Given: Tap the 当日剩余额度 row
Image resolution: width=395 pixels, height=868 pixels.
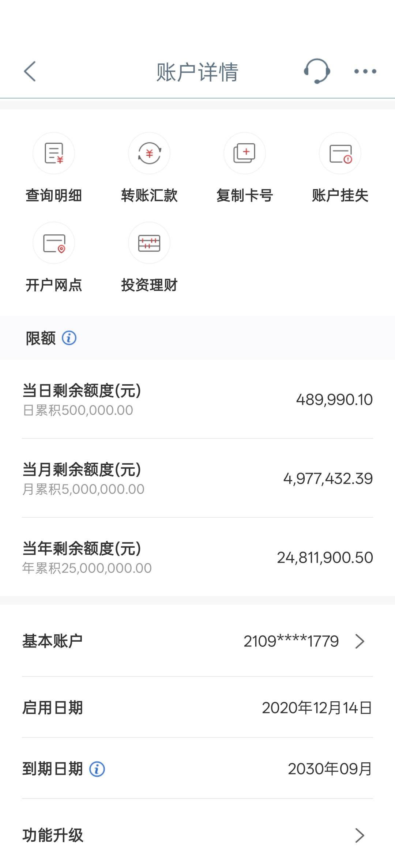Looking at the screenshot, I should (197, 399).
